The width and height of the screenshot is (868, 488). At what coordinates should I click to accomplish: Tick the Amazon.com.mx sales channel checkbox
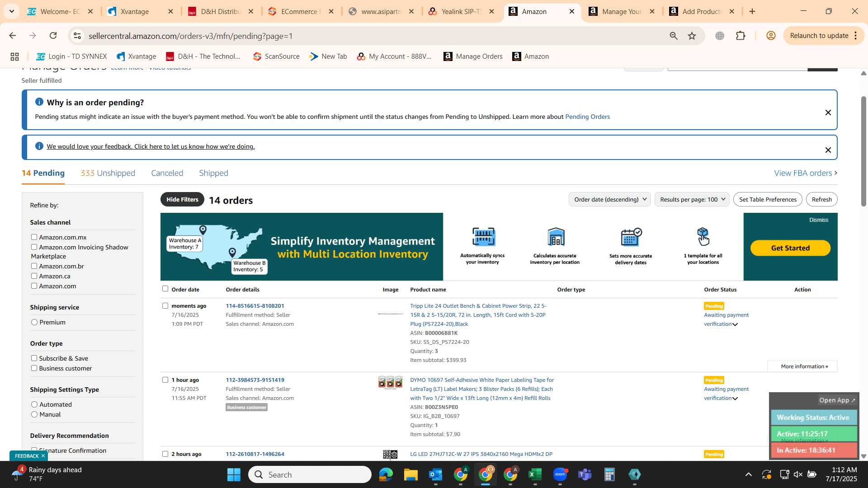pos(34,237)
